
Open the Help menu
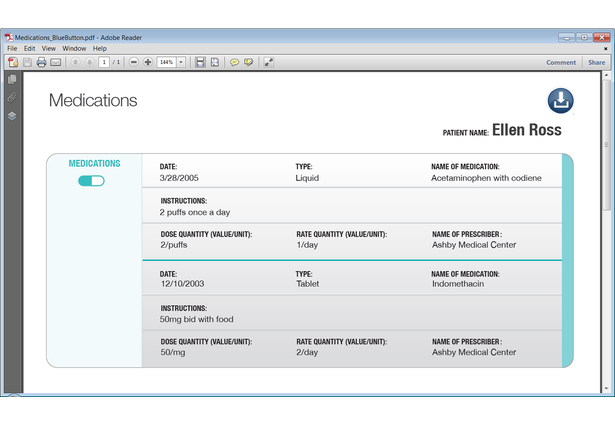pos(100,48)
